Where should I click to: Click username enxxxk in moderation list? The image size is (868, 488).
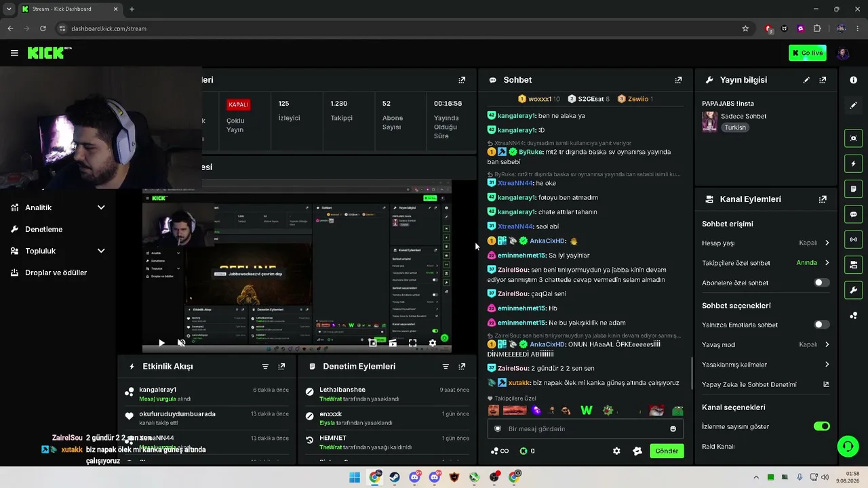(331, 414)
